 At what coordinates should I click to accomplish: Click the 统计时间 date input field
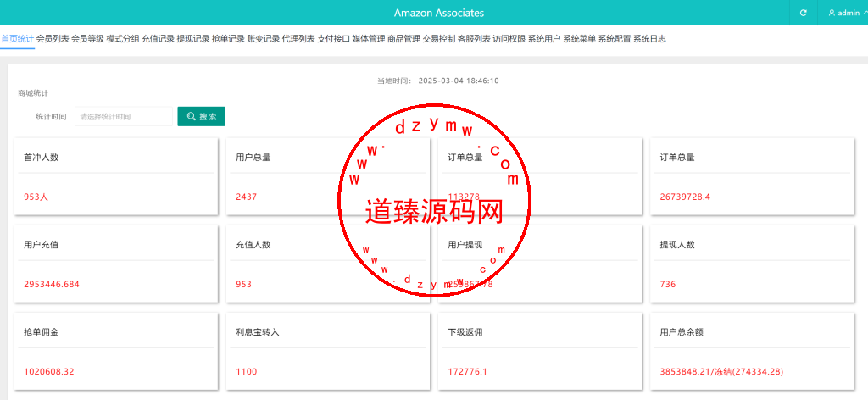[x=124, y=116]
